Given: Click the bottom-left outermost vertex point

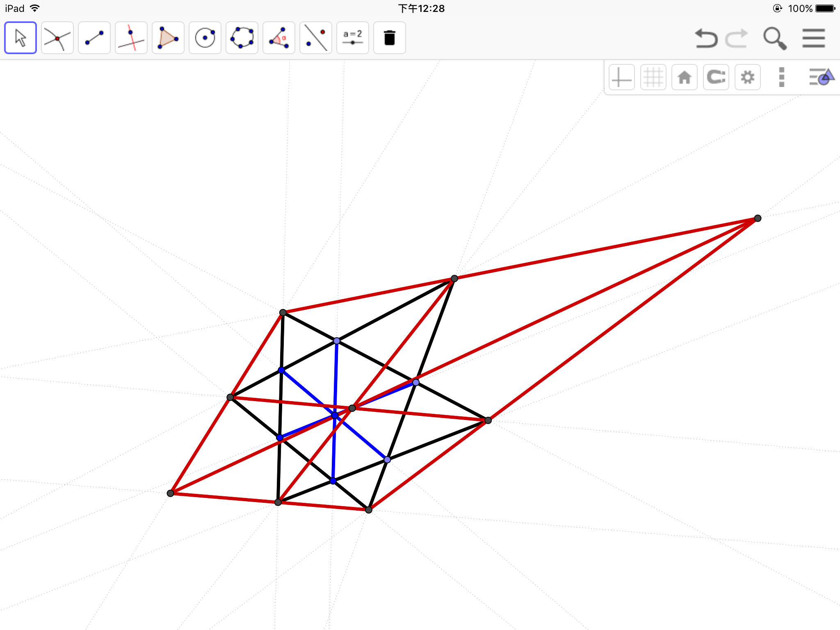Looking at the screenshot, I should [171, 493].
